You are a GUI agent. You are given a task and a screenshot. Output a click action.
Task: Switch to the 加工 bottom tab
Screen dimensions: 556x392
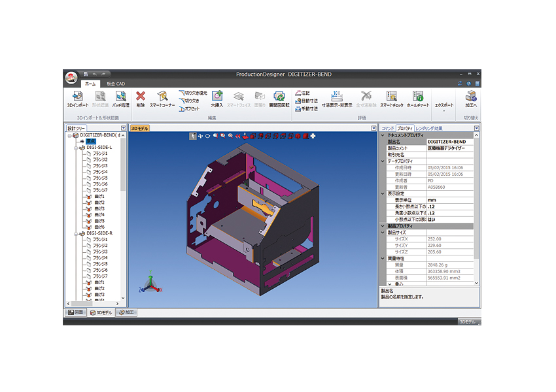(x=127, y=313)
